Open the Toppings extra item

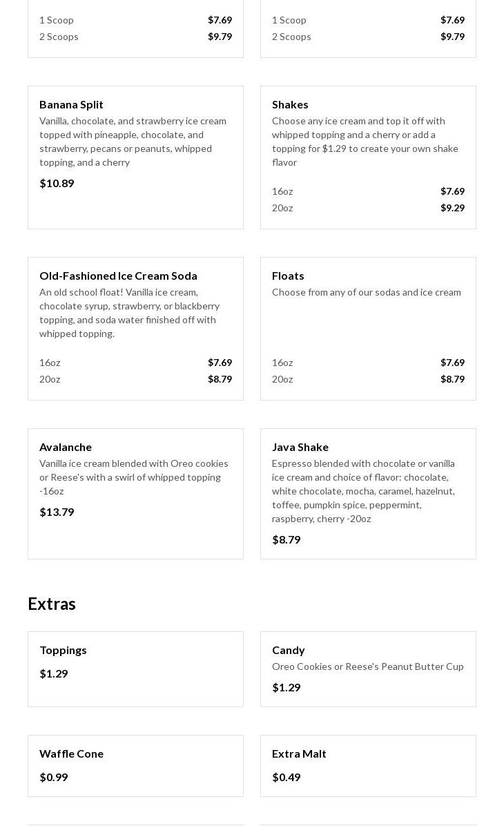coord(63,650)
